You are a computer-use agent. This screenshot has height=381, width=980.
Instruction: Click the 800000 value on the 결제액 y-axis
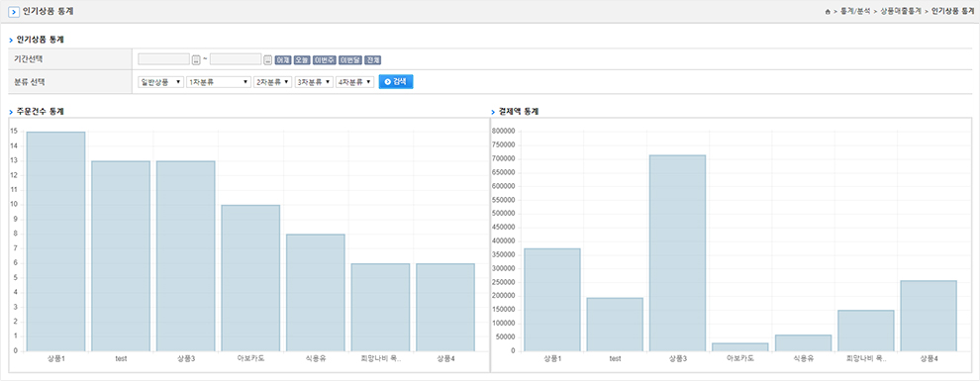(x=504, y=132)
